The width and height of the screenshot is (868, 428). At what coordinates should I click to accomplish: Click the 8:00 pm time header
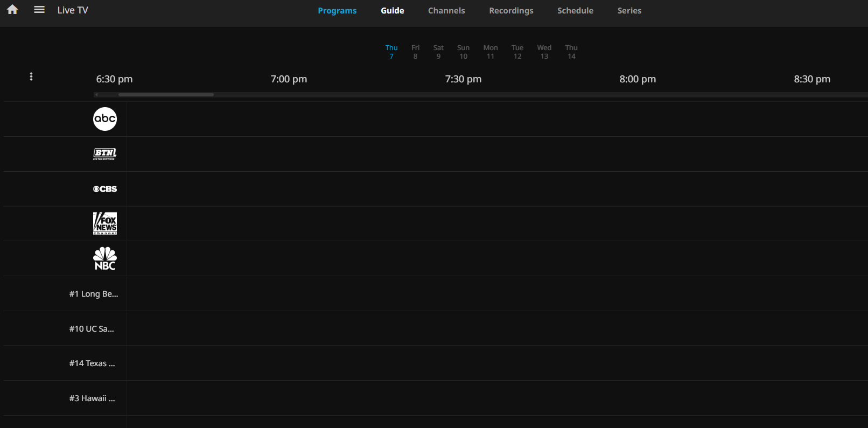(x=638, y=79)
